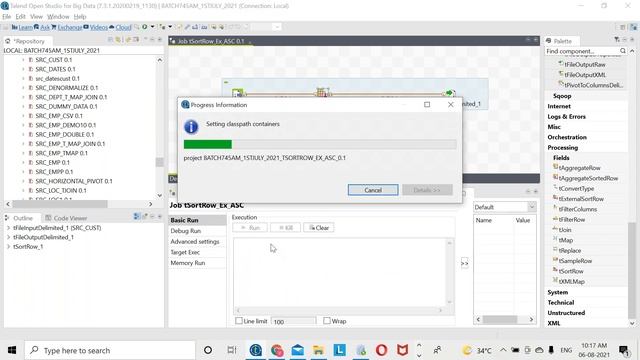Click the Windows search box
The height and width of the screenshot is (360, 640).
pos(110,350)
